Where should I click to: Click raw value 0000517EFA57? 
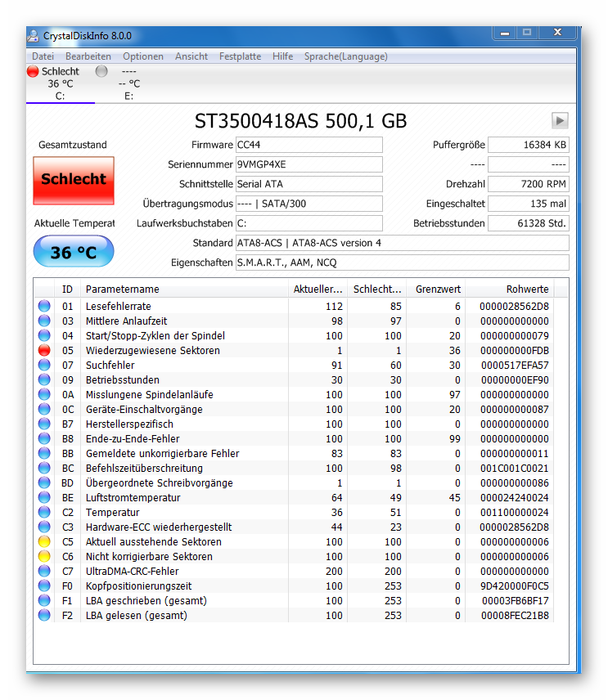coord(515,366)
